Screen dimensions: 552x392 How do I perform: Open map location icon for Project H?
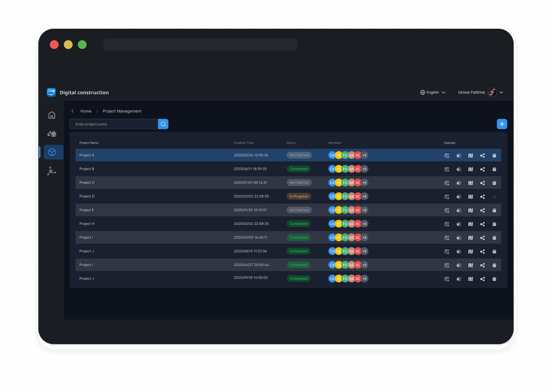click(471, 224)
